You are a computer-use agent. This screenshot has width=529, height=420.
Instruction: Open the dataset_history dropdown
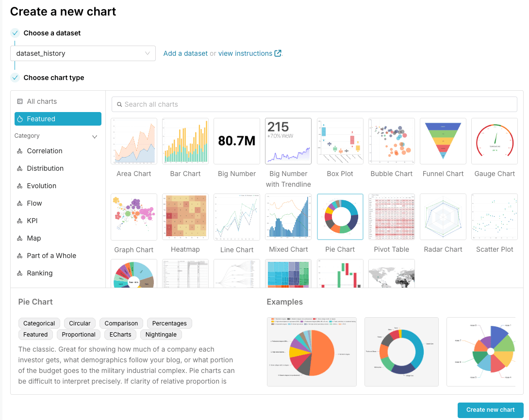(83, 53)
